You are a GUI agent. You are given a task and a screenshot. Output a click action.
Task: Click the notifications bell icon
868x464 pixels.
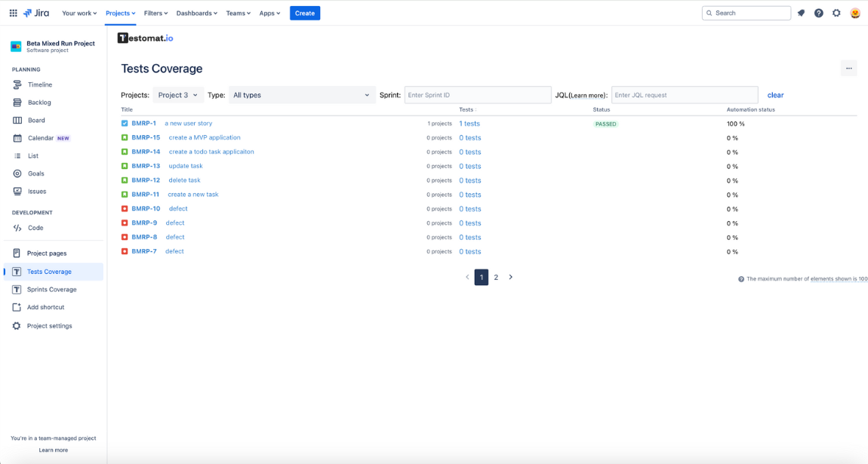click(x=802, y=13)
